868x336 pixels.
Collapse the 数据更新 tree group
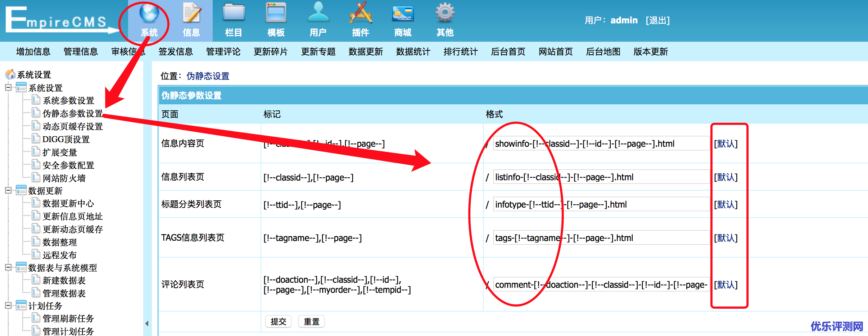coord(8,190)
